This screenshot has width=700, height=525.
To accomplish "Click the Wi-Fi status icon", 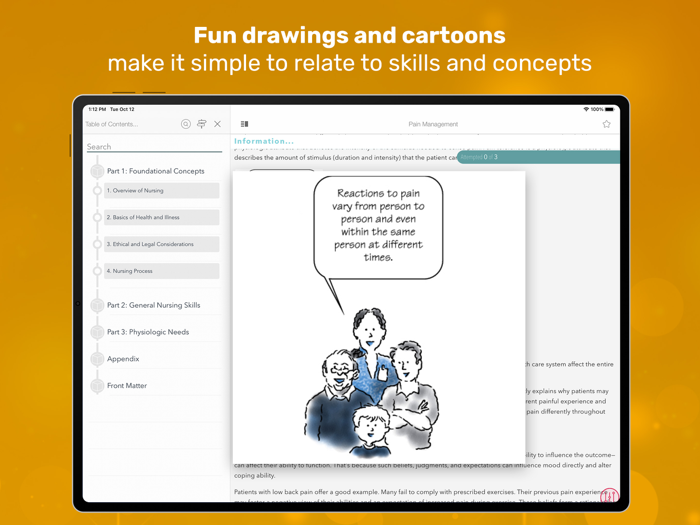I will tap(586, 109).
